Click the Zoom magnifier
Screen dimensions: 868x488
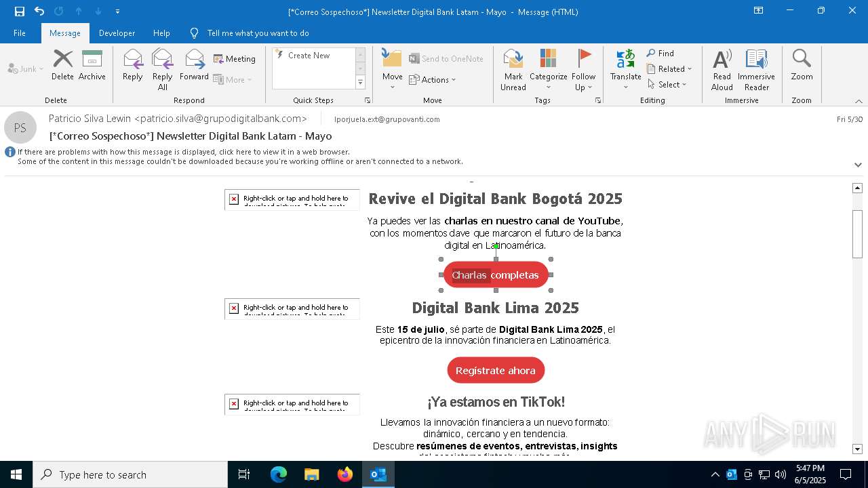802,65
